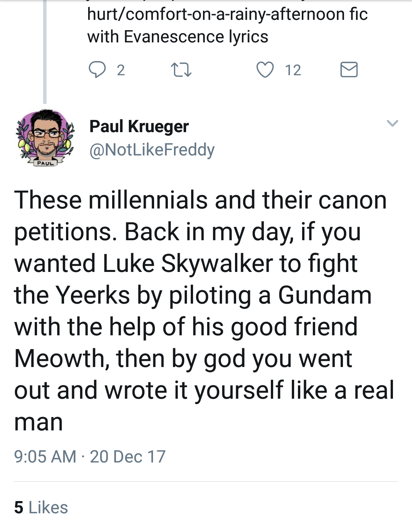Like the tweet with the heart icon
Image resolution: width=412 pixels, height=532 pixels.
(265, 70)
